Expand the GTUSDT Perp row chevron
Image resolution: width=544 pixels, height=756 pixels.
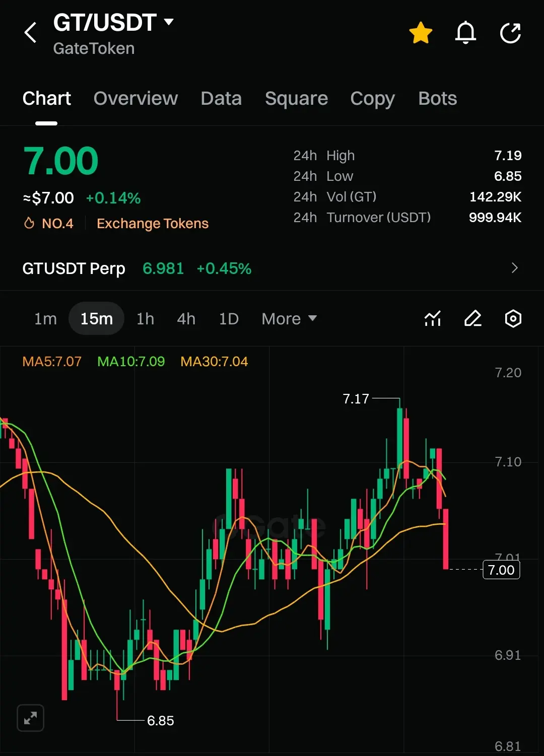(514, 268)
